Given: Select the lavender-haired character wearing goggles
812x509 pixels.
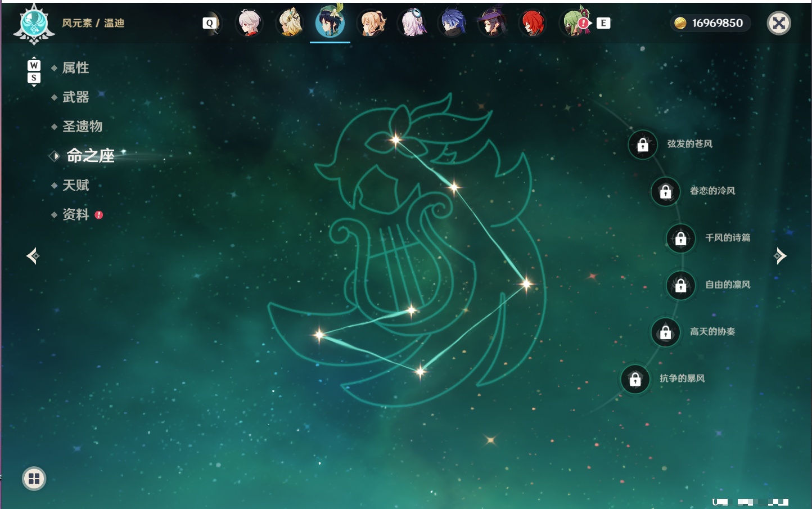Looking at the screenshot, I should (x=413, y=23).
